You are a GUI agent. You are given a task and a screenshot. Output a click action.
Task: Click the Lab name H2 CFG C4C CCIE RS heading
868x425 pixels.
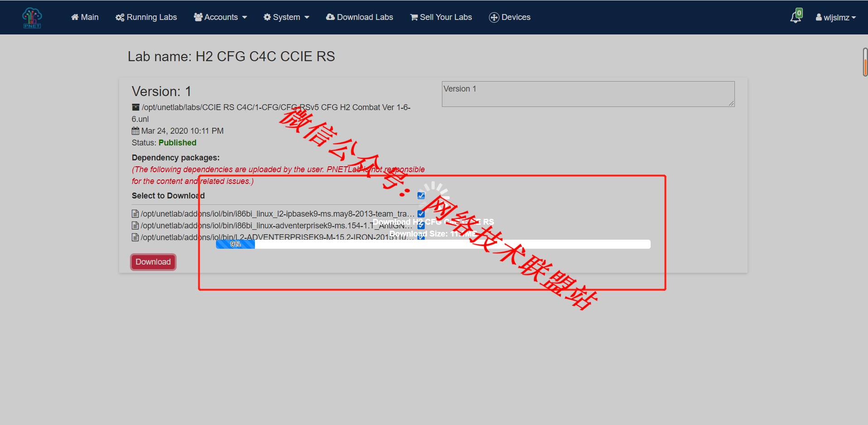tap(231, 56)
